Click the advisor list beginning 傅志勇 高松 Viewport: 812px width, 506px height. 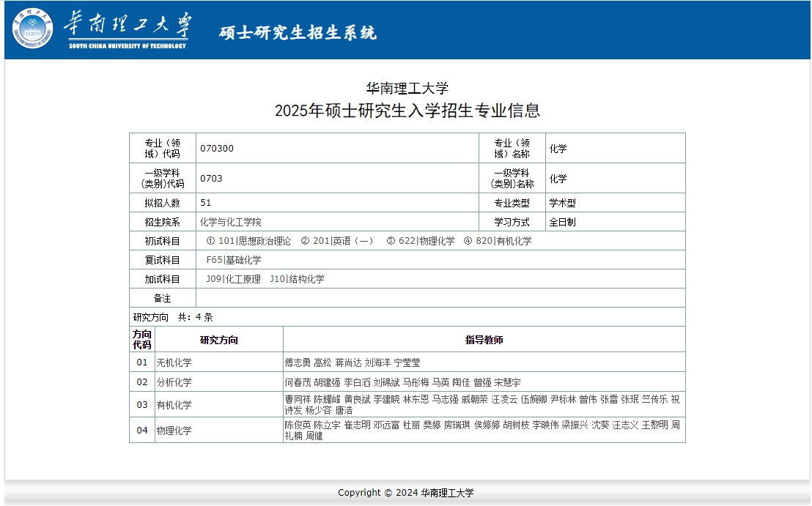[x=353, y=362]
